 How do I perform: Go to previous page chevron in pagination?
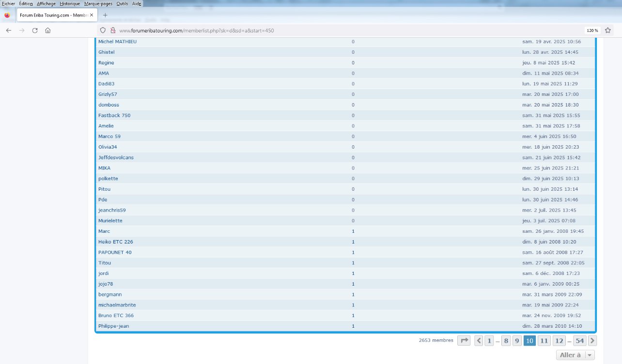click(x=479, y=341)
